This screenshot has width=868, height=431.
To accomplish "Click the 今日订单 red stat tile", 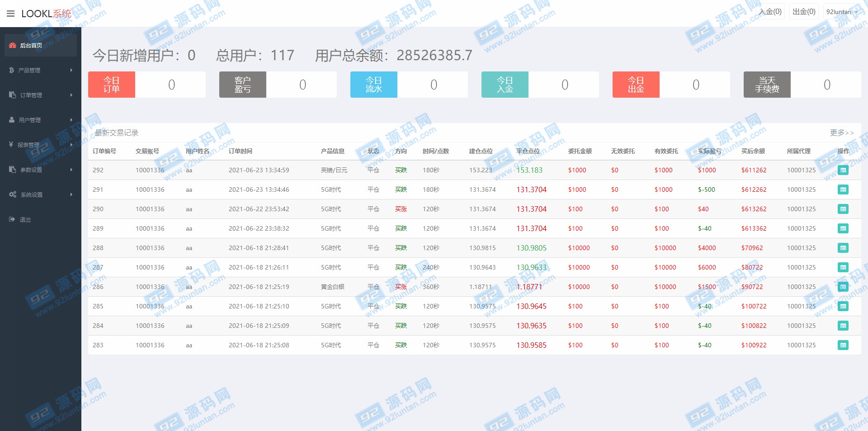I will pos(112,85).
